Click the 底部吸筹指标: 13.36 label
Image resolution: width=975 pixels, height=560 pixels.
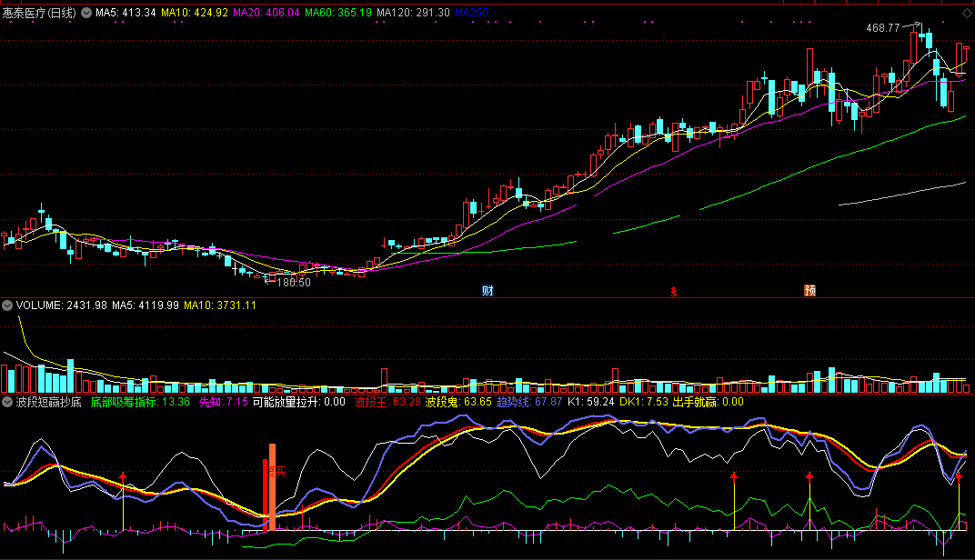click(x=140, y=402)
